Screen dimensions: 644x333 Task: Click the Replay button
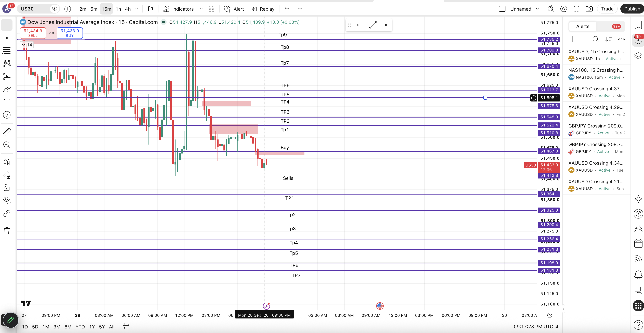[263, 9]
